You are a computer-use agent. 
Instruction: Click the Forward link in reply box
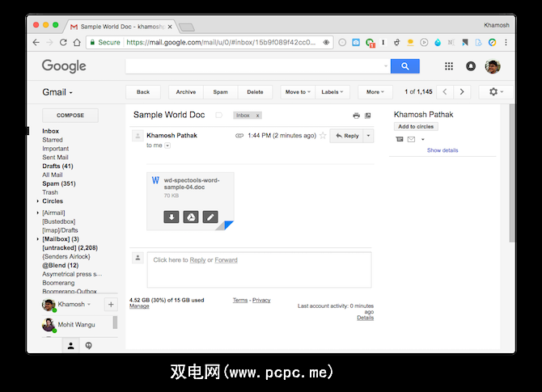click(x=226, y=260)
